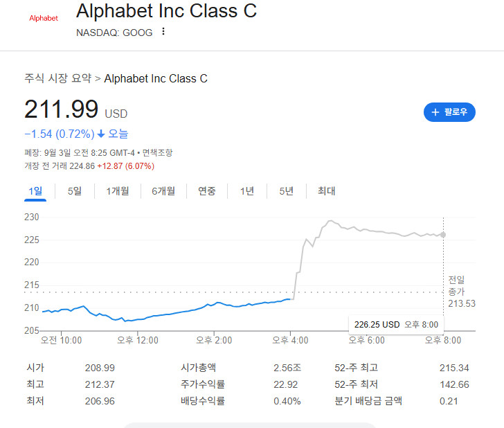Switch to the 1년 chart tab
The height and width of the screenshot is (428, 504).
point(247,191)
